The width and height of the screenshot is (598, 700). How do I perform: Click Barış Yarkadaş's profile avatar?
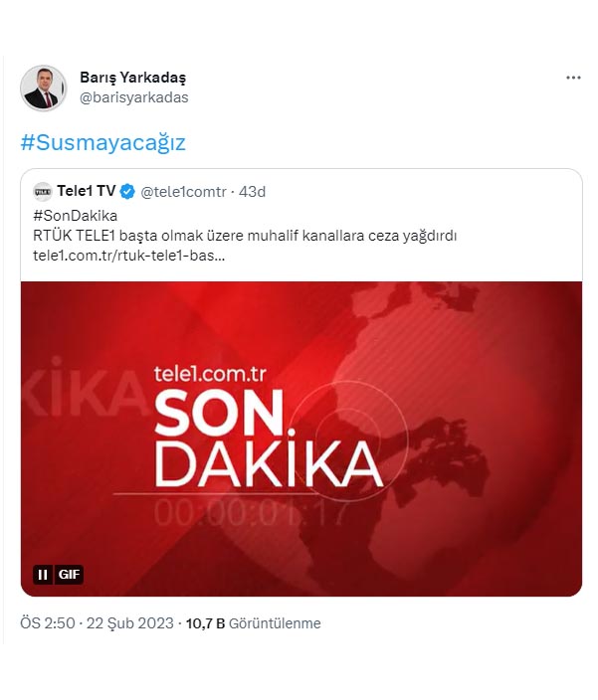(43, 87)
